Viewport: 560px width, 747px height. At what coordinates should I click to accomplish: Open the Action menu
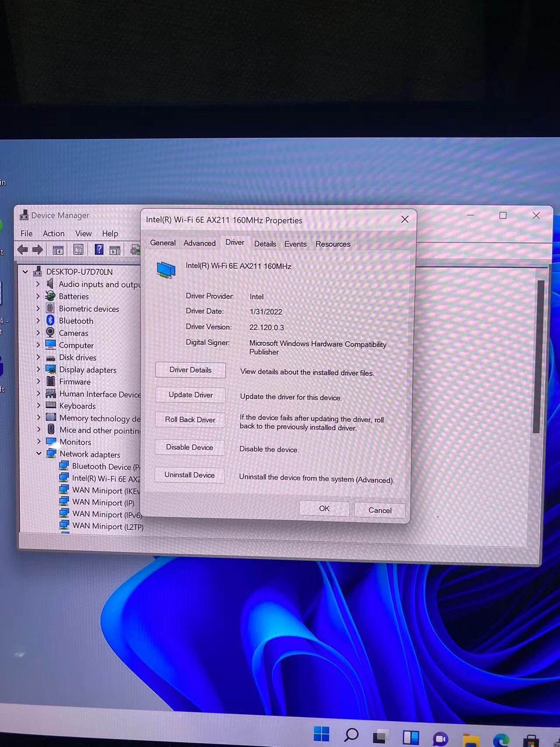point(54,234)
